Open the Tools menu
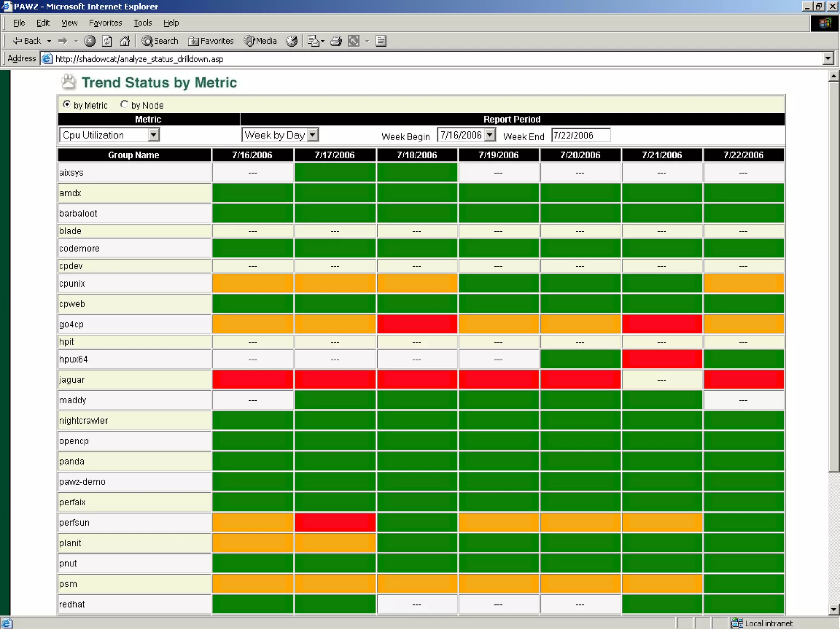Screen dimensions: 840x630 [143, 23]
